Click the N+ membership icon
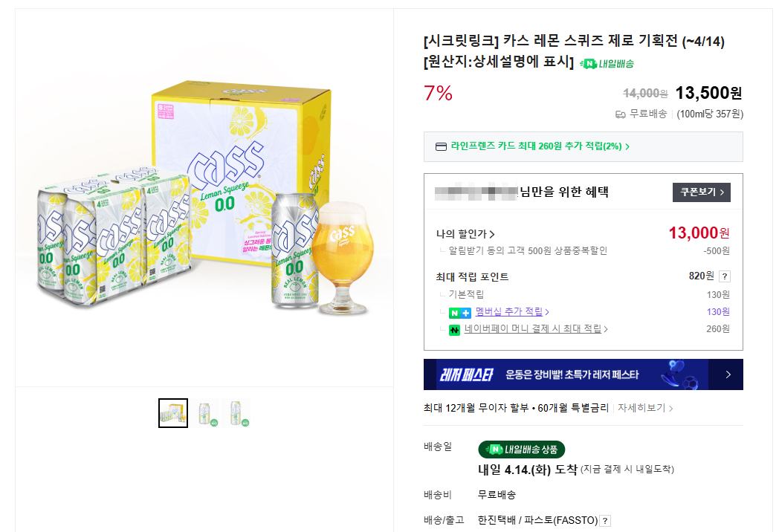The height and width of the screenshot is (532, 779). click(460, 312)
